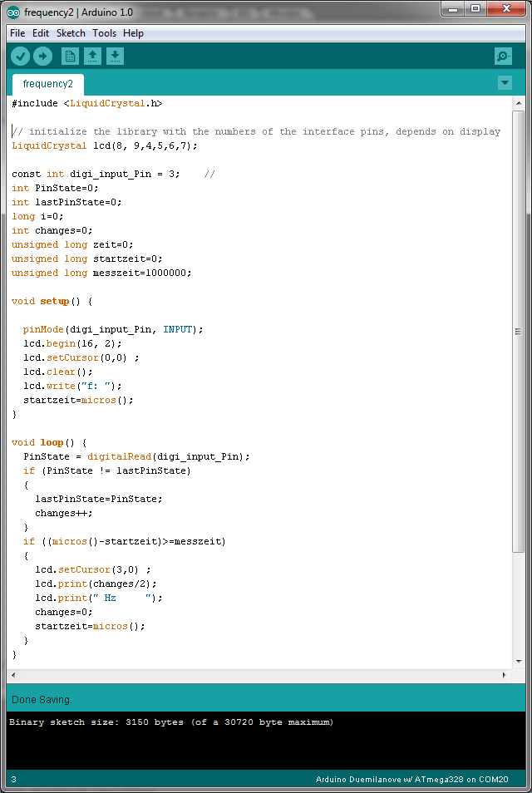Open the Serial Monitor magnifier icon

tap(503, 57)
